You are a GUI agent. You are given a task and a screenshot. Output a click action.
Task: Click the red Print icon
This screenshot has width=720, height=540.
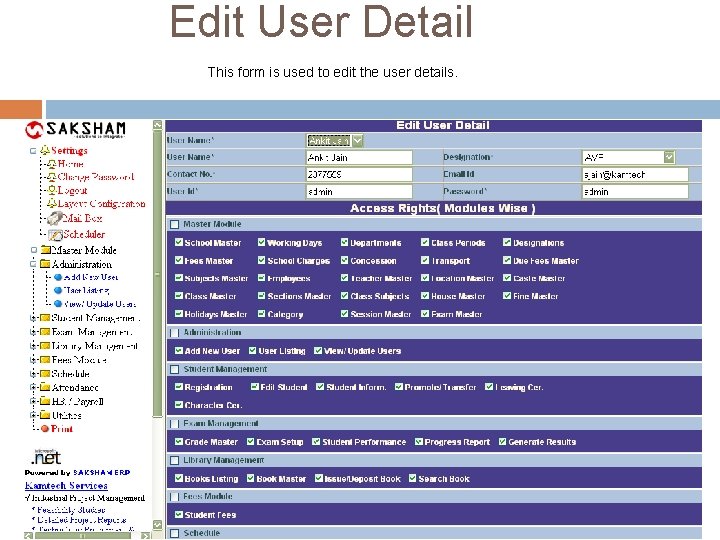coord(45,429)
